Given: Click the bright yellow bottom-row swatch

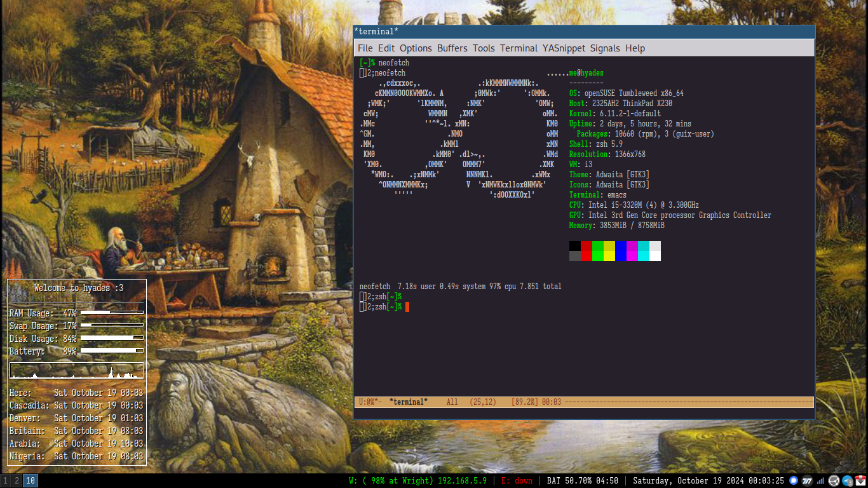Looking at the screenshot, I should 609,256.
